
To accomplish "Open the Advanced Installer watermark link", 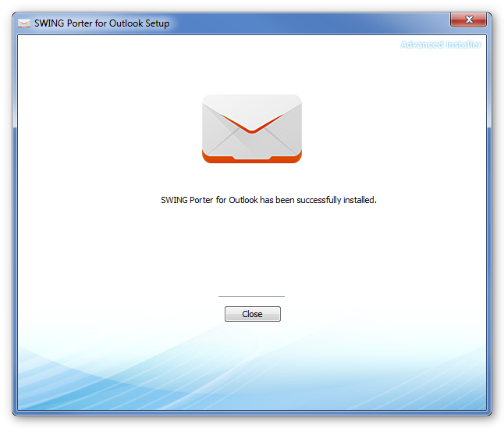I will (x=441, y=45).
